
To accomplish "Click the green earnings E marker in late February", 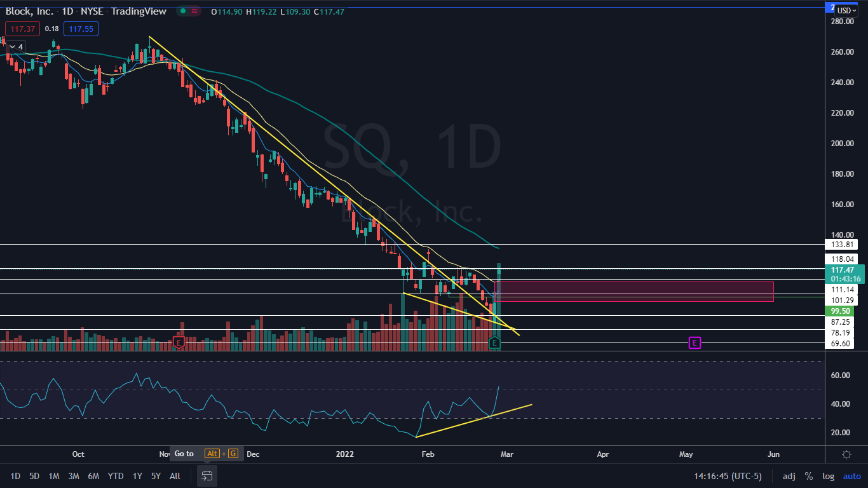I will pos(494,344).
